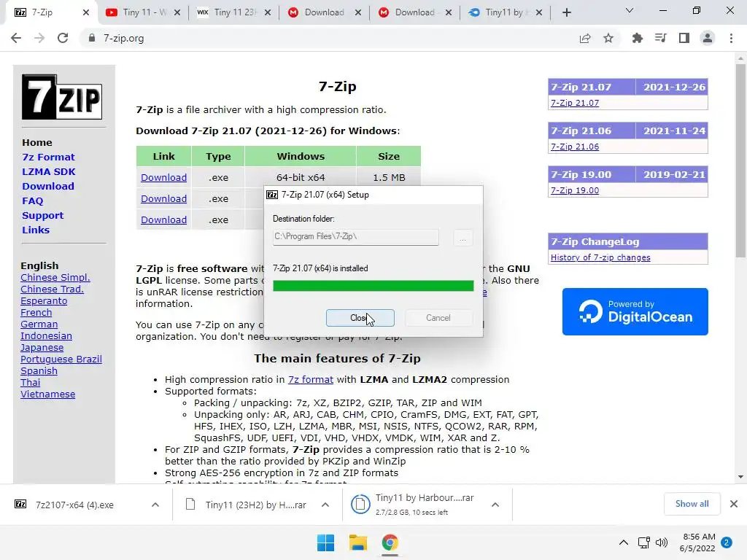The image size is (747, 560).
Task: Open LZMA SDK sidebar link
Action: pyautogui.click(x=49, y=171)
